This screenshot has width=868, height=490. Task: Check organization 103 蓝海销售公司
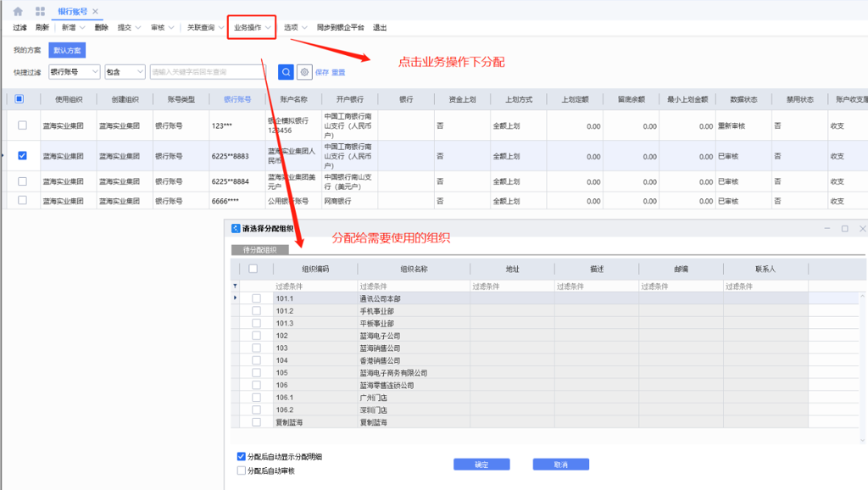pyautogui.click(x=256, y=348)
